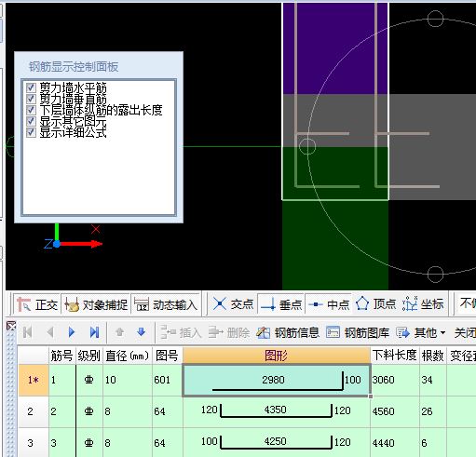Image resolution: width=476 pixels, height=457 pixels.
Task: Toggle 正交 orthogonal mode
Action: click(x=37, y=304)
